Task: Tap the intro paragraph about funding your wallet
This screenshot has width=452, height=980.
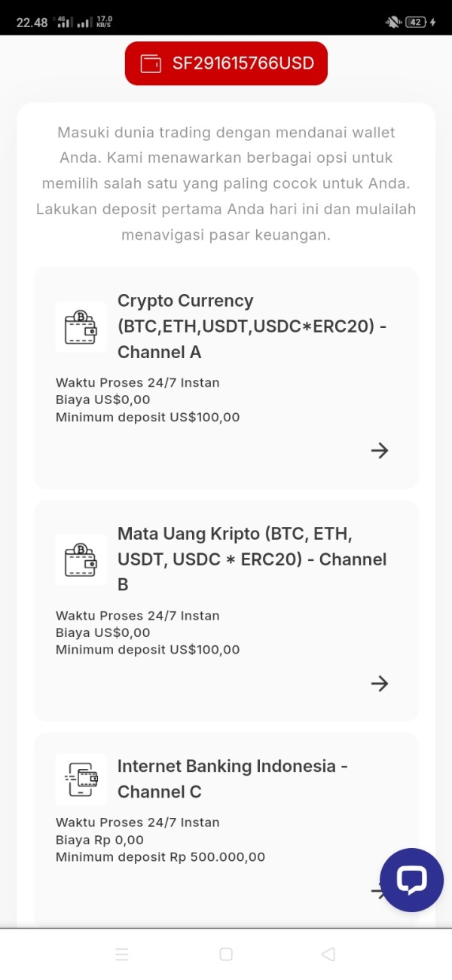Action: [x=226, y=184]
